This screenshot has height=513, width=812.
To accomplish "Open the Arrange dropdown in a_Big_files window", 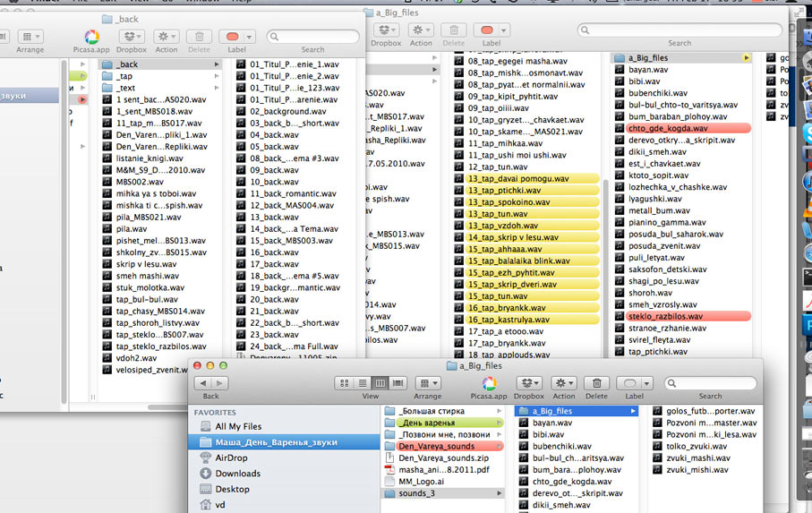I will coord(427,383).
